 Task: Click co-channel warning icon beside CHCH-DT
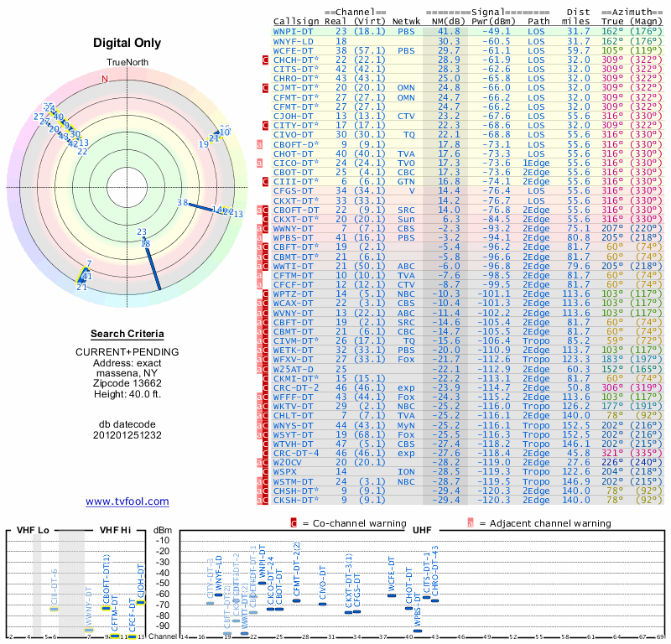point(266,60)
